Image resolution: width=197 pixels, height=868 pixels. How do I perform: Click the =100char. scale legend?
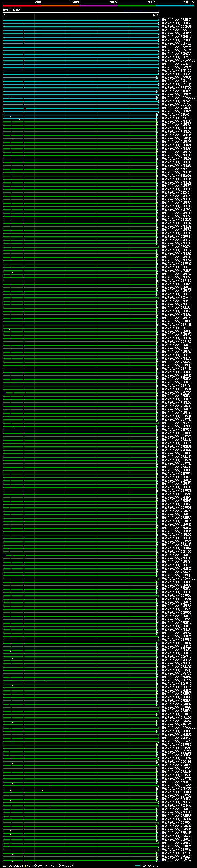click(147, 865)
